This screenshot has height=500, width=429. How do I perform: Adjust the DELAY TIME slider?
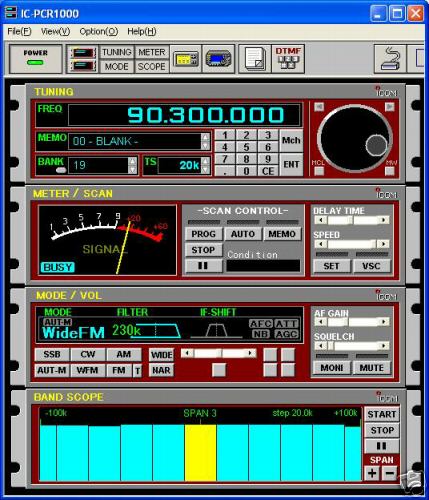click(351, 220)
